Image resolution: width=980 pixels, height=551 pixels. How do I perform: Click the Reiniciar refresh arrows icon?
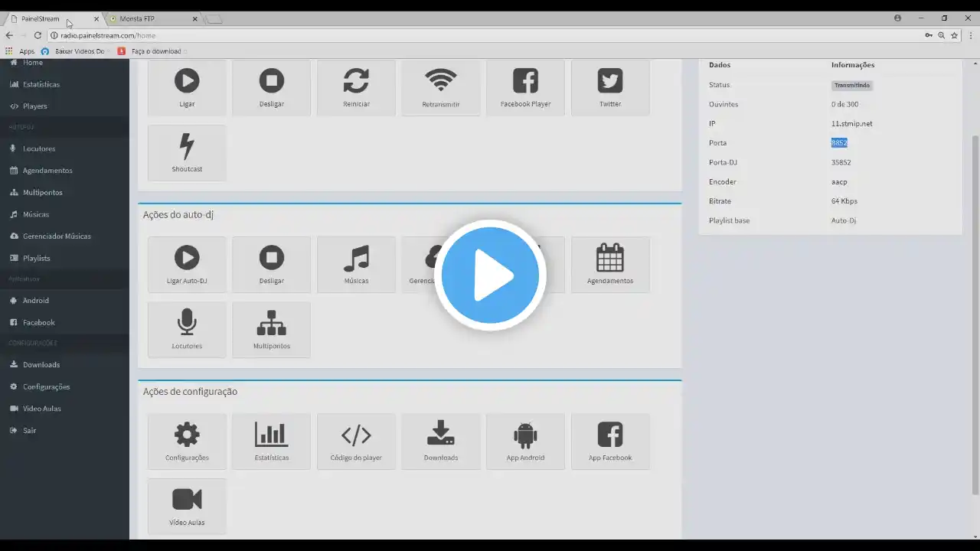point(356,80)
